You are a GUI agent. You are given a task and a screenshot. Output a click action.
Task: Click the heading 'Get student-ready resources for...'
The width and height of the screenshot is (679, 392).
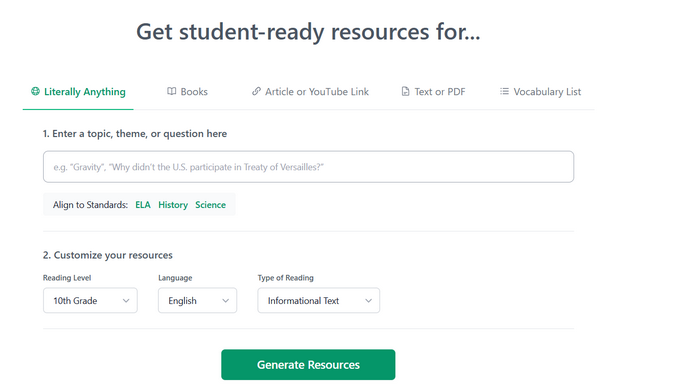click(308, 32)
